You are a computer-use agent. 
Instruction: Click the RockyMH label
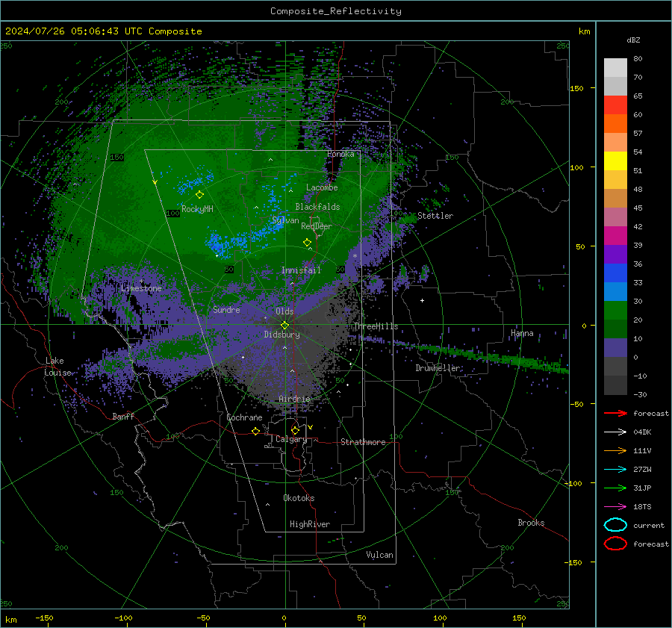point(197,209)
